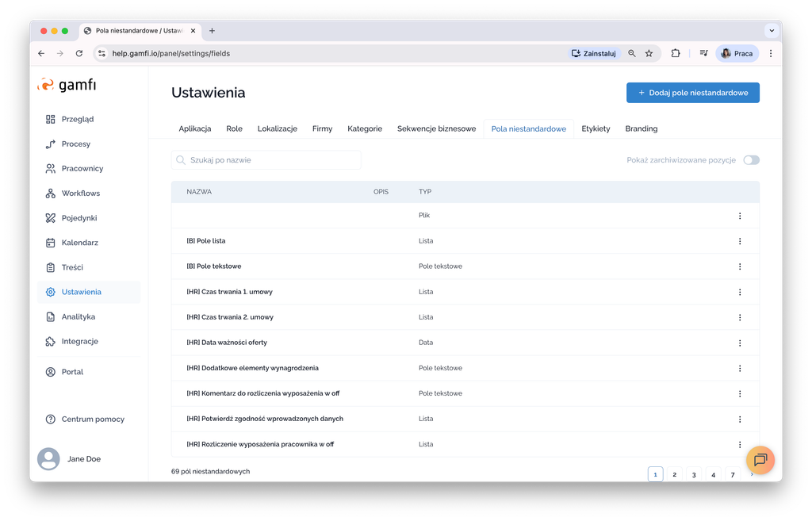
Task: Toggle Pokaż zarchiwizowane pozycje switch
Action: click(x=750, y=160)
